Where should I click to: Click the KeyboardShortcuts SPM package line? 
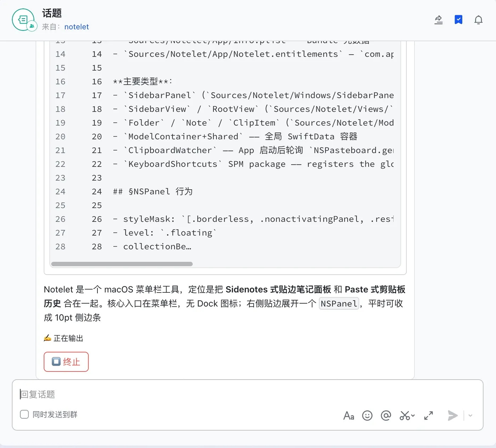point(253,164)
